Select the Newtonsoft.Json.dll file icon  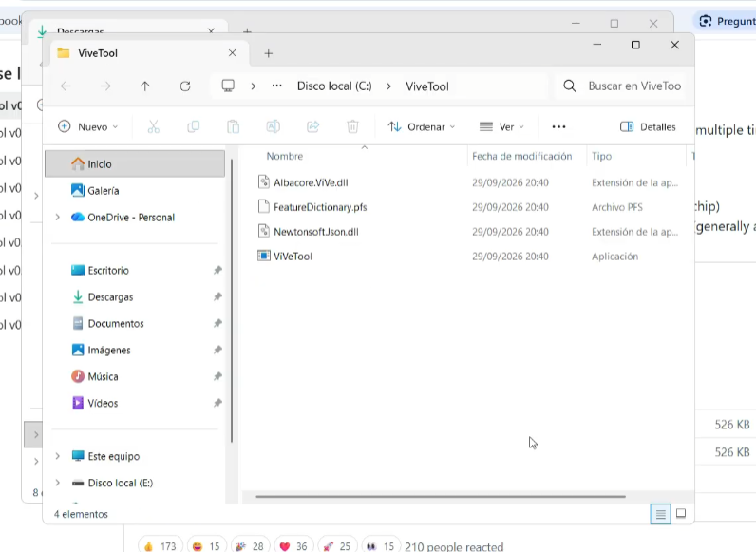264,231
